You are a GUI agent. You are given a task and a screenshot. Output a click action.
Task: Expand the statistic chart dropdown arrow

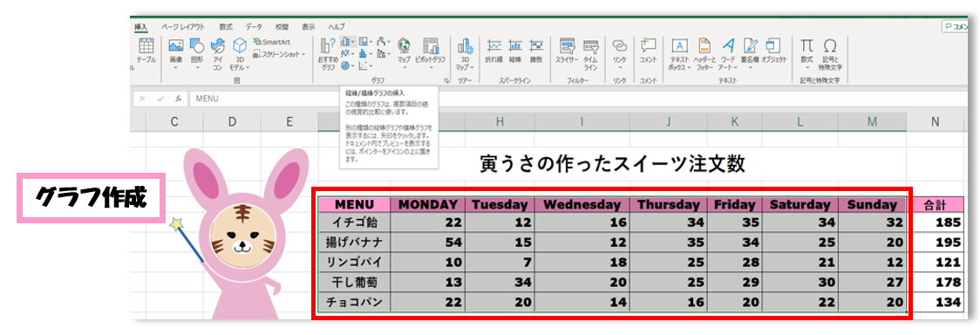click(x=371, y=53)
